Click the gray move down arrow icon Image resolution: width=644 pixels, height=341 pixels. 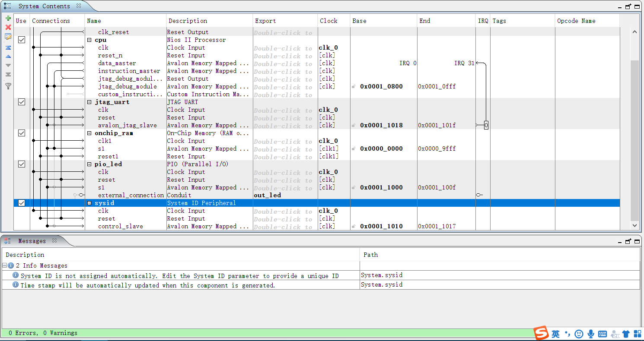click(8, 66)
